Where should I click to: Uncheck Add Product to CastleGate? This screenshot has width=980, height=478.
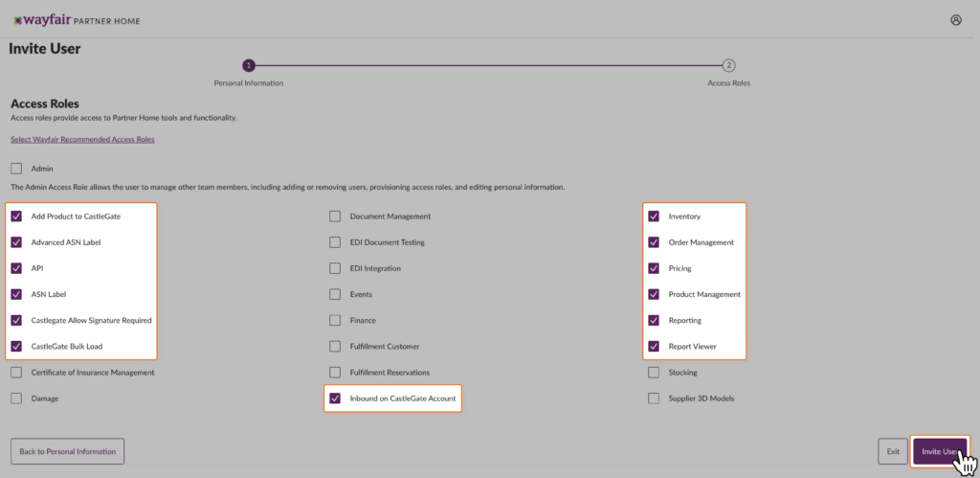coord(16,216)
